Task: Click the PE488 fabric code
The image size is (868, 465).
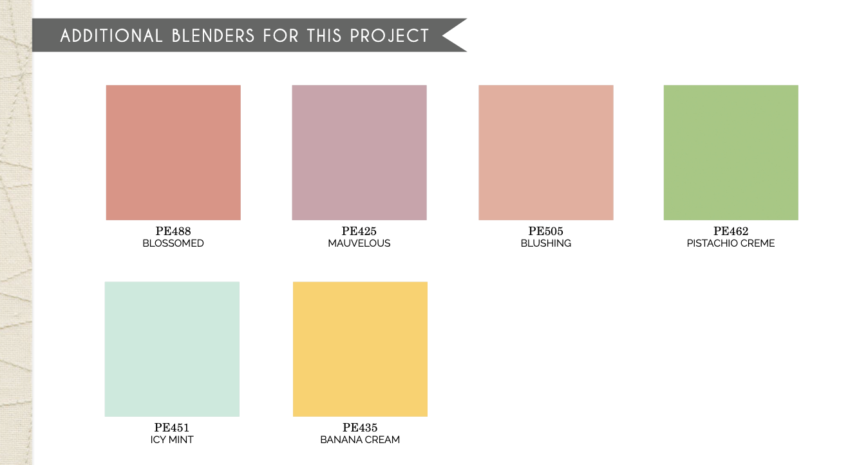Action: (173, 231)
